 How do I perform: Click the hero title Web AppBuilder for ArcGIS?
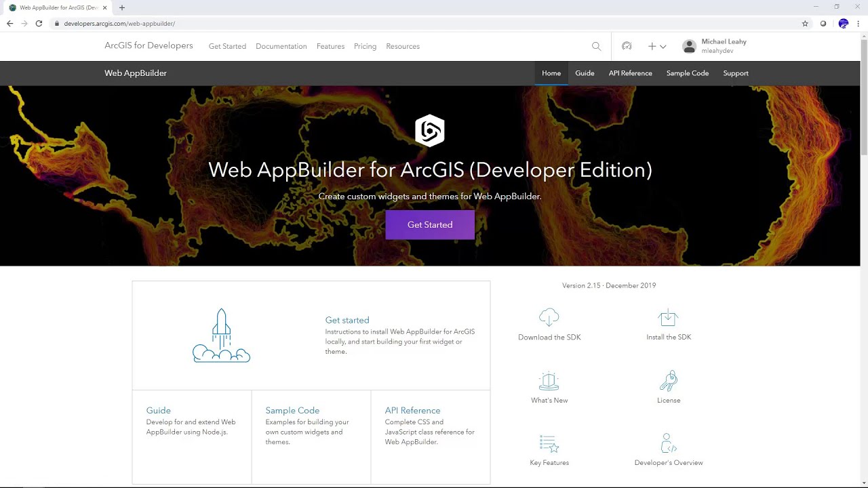430,169
